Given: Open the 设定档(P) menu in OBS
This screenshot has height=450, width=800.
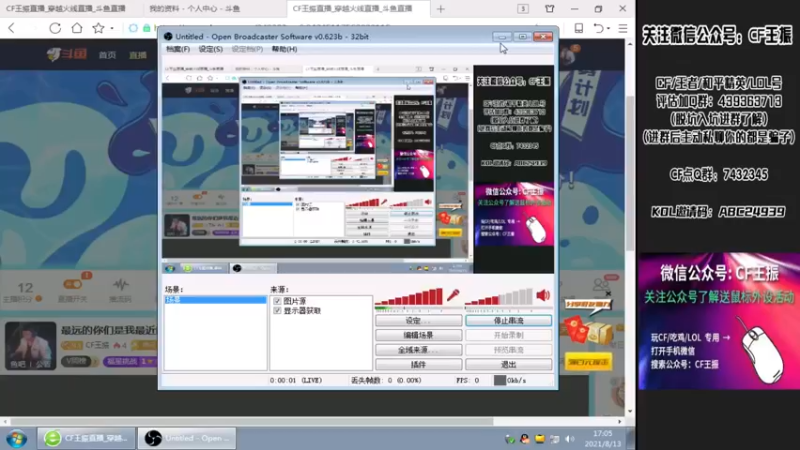Looking at the screenshot, I should click(247, 49).
